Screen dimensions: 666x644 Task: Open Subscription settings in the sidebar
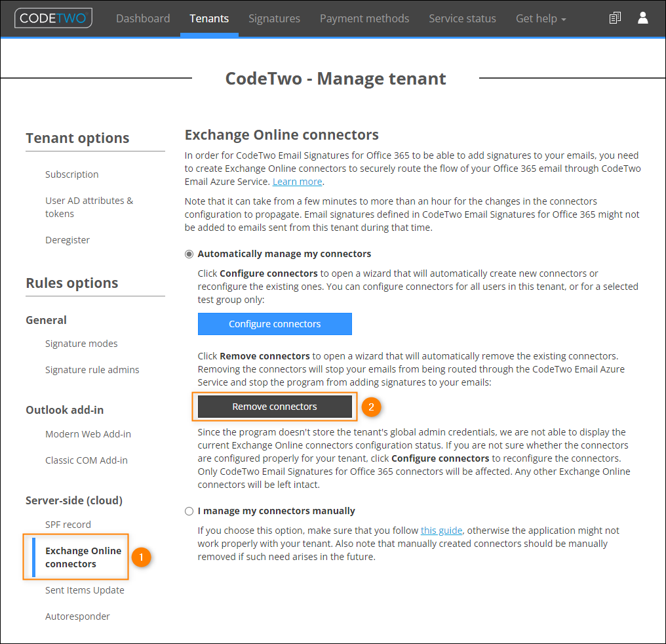point(71,174)
